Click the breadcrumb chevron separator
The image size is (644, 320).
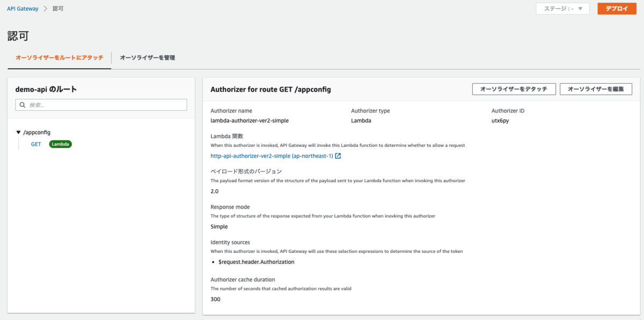coord(45,9)
